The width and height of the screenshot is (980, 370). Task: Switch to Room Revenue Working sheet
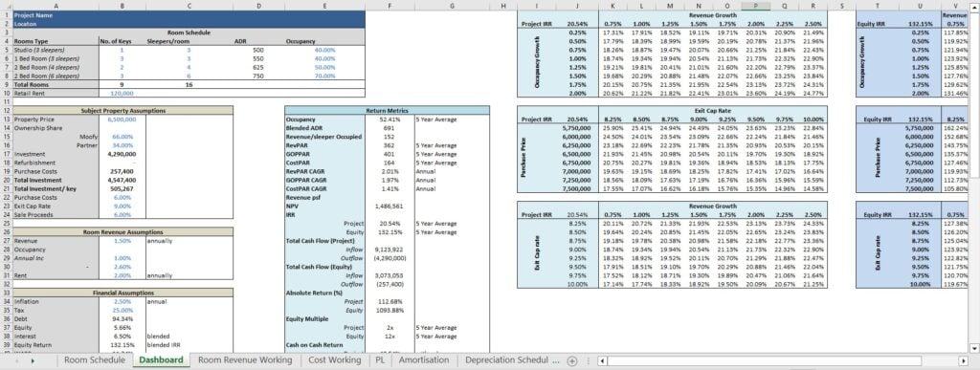(245, 360)
